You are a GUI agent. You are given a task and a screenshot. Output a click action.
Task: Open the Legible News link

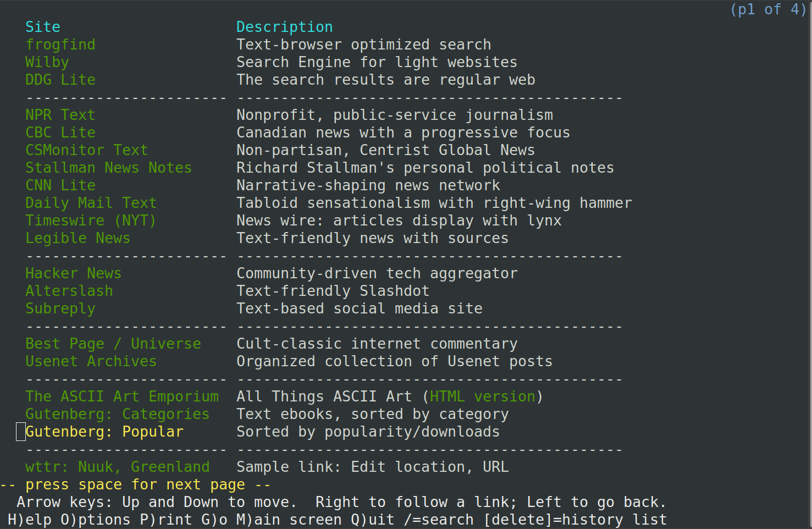(78, 238)
